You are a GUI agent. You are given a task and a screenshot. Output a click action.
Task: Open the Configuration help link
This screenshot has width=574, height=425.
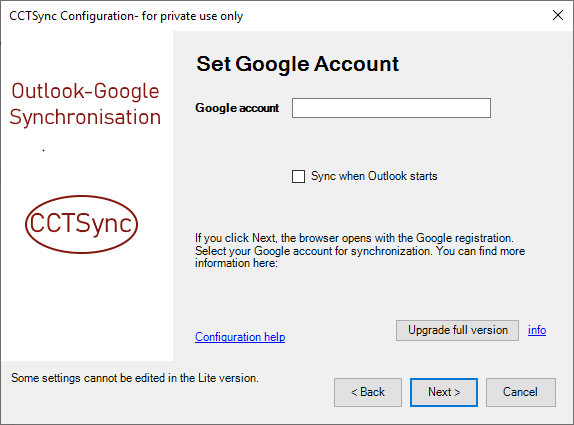click(240, 337)
